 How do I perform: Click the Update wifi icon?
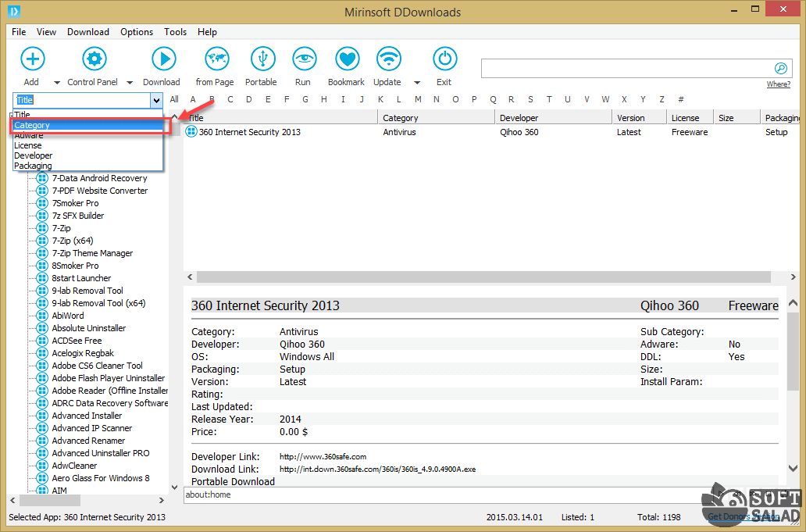pyautogui.click(x=387, y=59)
